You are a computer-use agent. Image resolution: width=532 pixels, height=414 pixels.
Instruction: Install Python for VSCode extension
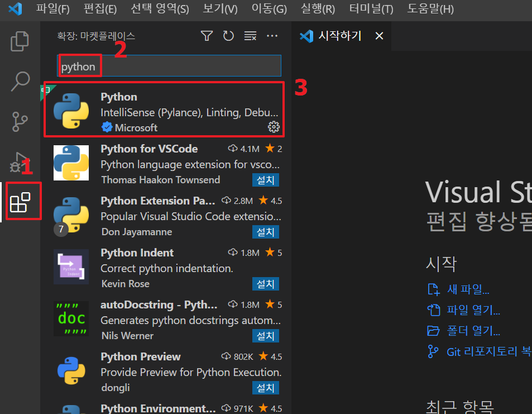(265, 180)
